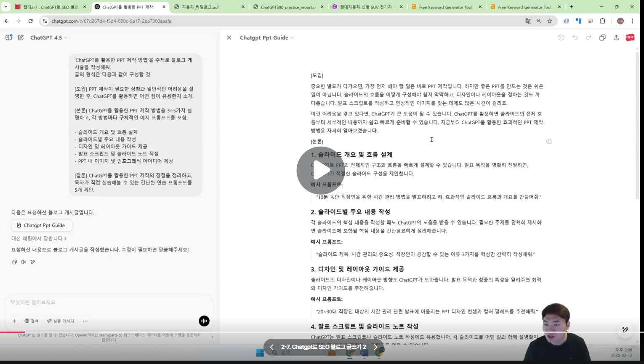The image size is (644, 364).
Task: Go back with the browser back arrow
Action: 6,21
